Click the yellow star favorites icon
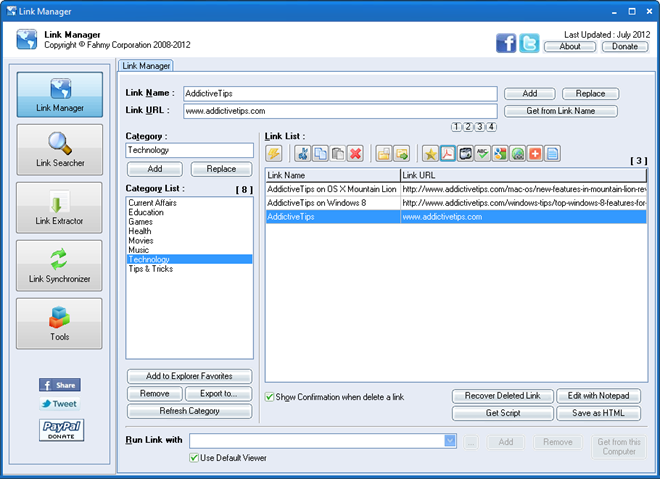660x479 pixels. 430,154
